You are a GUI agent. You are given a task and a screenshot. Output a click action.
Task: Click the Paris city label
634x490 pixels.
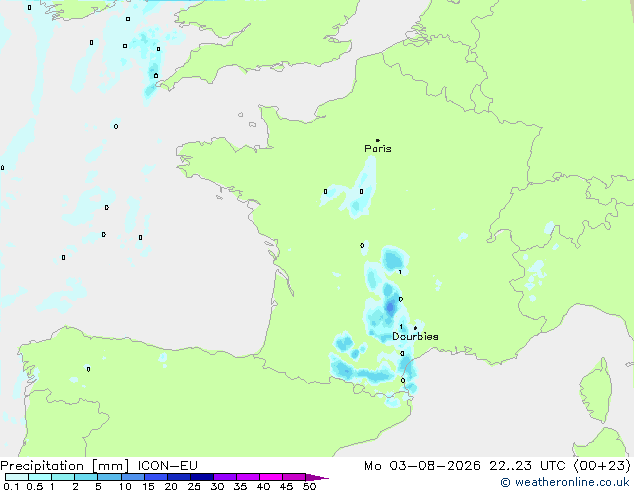(x=378, y=149)
